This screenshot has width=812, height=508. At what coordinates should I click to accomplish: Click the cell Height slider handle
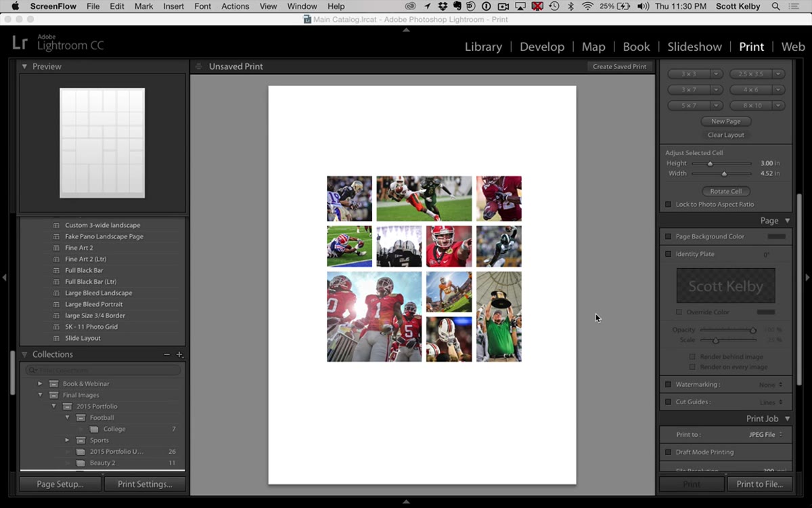click(710, 164)
